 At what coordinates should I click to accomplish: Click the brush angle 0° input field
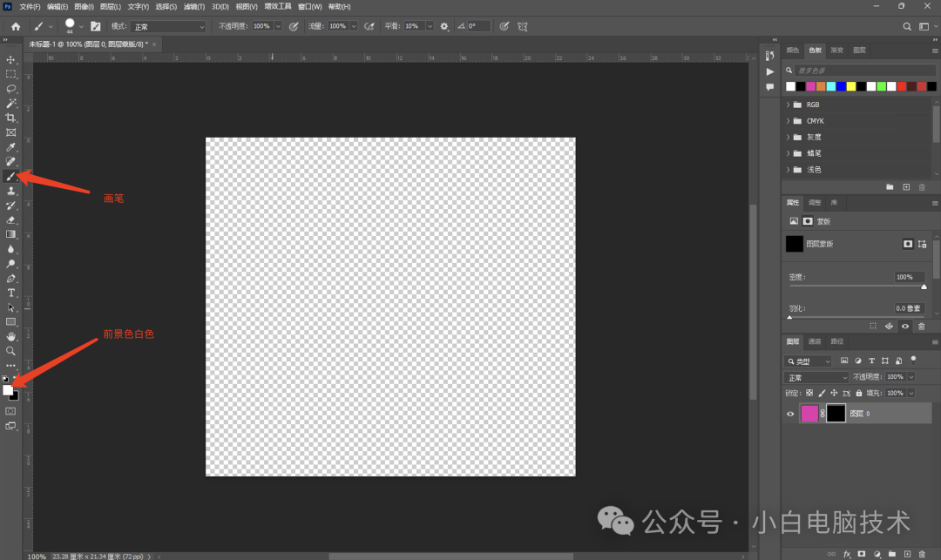(x=478, y=26)
